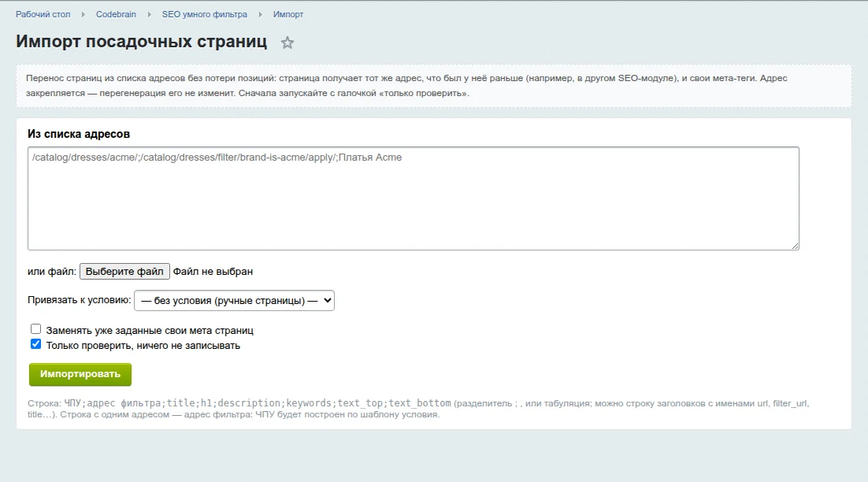Screen dimensions: 868x482
Task: Click the Перенос страниц description note
Action: click(434, 86)
